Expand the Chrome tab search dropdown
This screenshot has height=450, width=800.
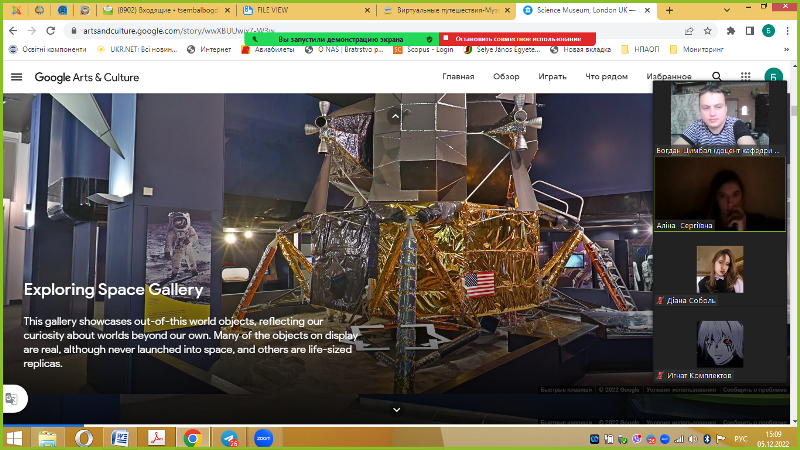(727, 10)
